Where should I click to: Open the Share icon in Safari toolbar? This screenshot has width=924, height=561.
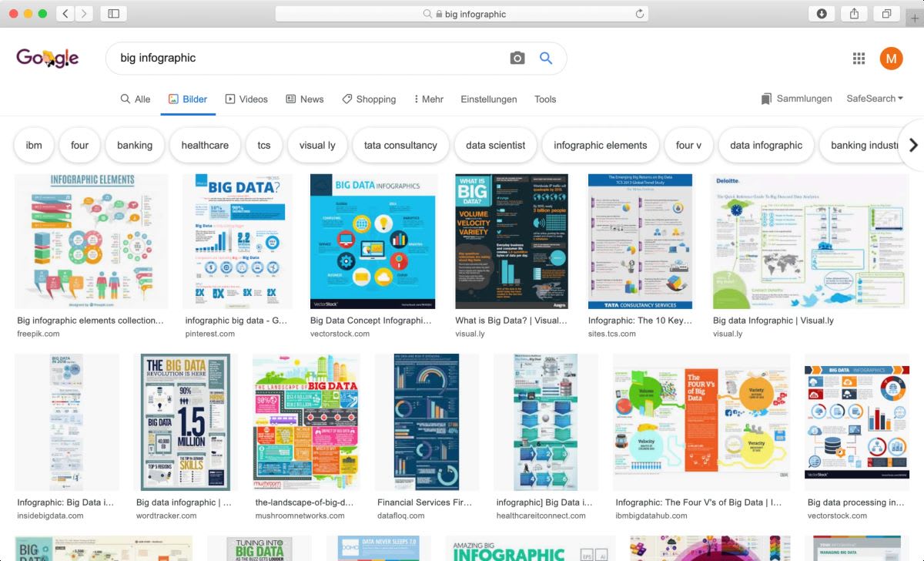(x=854, y=14)
